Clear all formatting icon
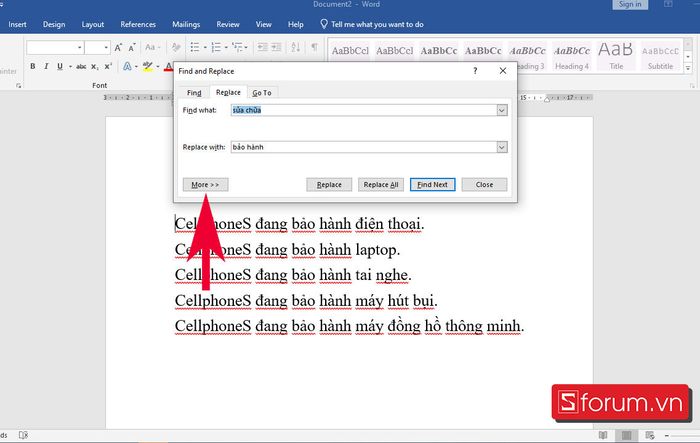This screenshot has height=443, width=700. pos(176,47)
